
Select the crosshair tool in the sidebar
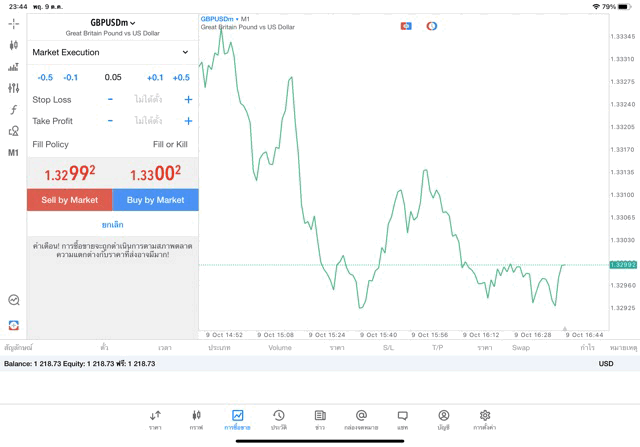[13, 23]
